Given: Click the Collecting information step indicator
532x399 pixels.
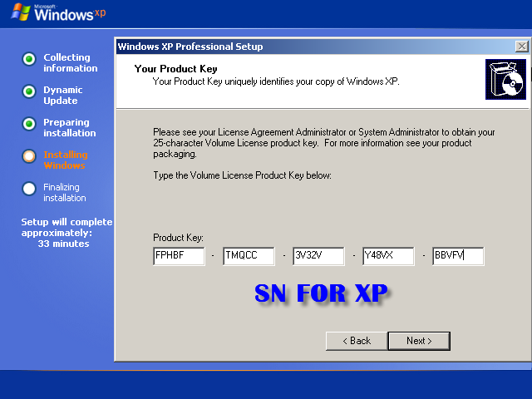Looking at the screenshot, I should tap(29, 59).
